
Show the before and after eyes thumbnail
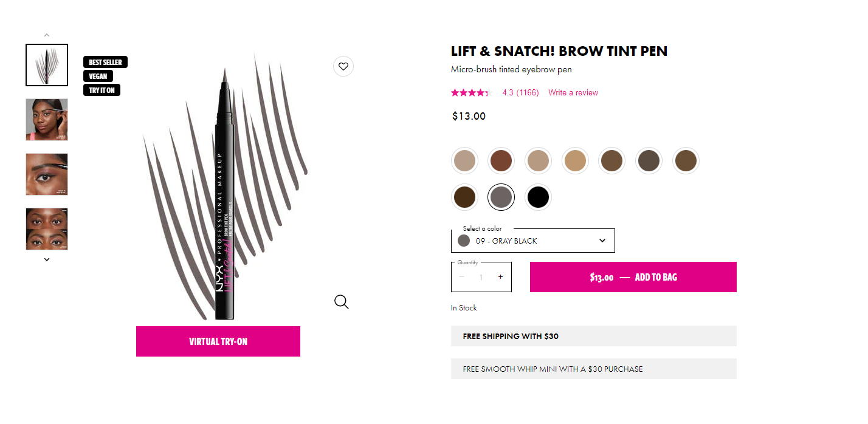coord(47,229)
